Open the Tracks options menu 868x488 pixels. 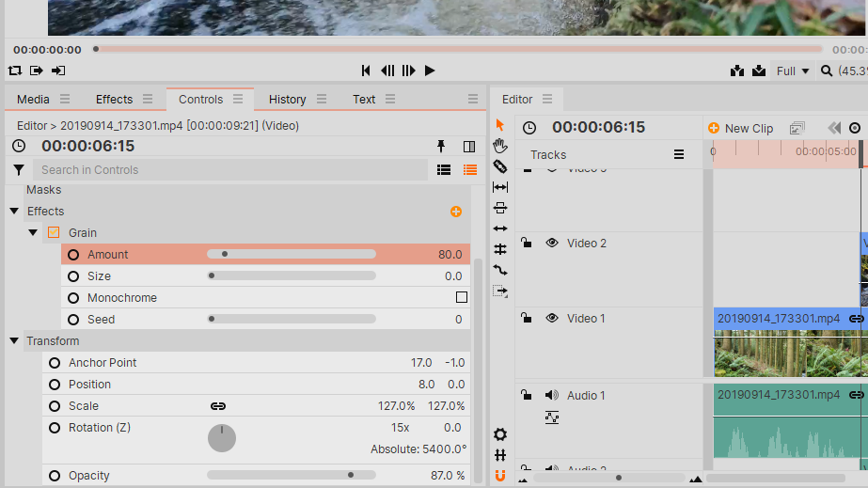pos(679,154)
